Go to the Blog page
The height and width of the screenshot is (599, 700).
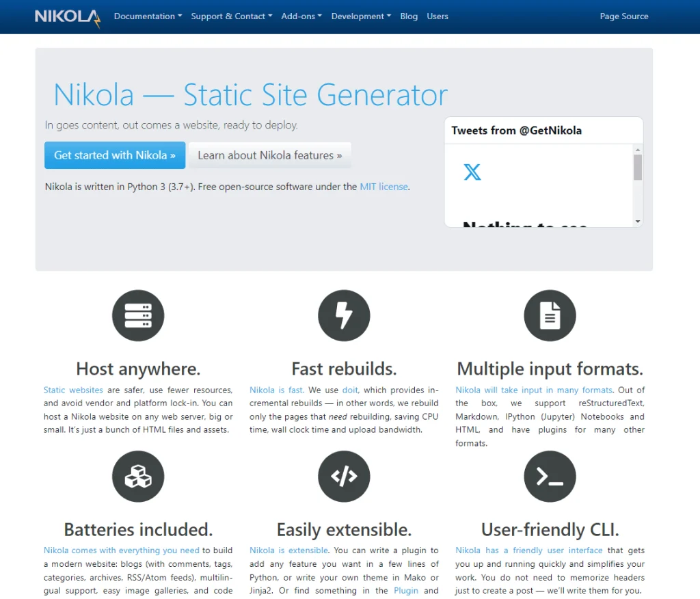pyautogui.click(x=409, y=16)
